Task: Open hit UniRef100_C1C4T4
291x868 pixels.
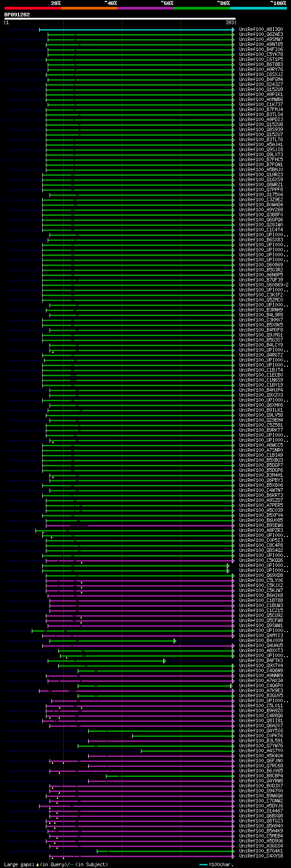Action: [x=261, y=230]
